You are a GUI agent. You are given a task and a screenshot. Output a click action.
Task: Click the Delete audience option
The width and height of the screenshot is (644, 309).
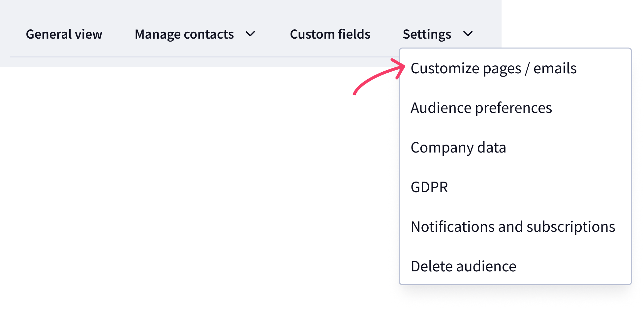tap(464, 266)
